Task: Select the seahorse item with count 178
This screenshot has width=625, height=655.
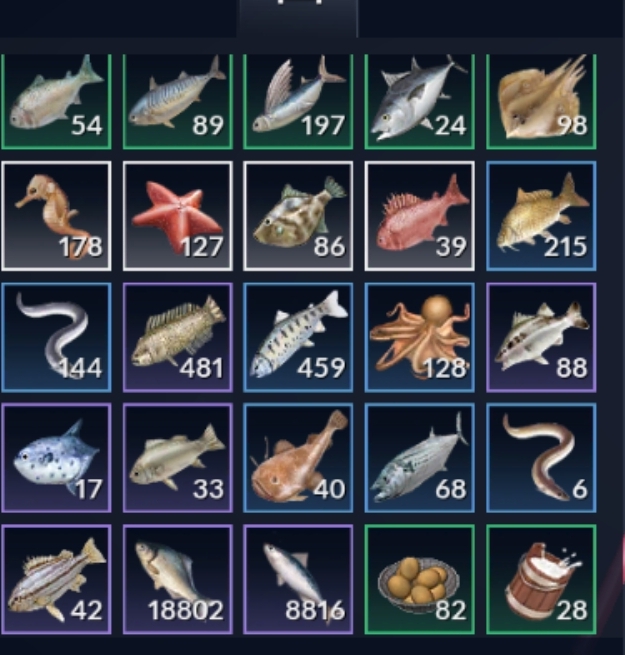Action: tap(56, 216)
